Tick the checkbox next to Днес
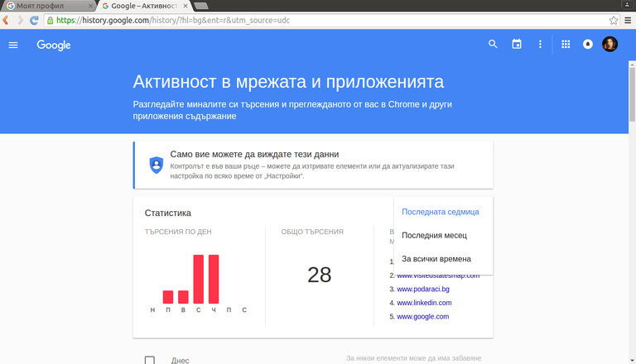This screenshot has width=636, height=364. pos(150,360)
